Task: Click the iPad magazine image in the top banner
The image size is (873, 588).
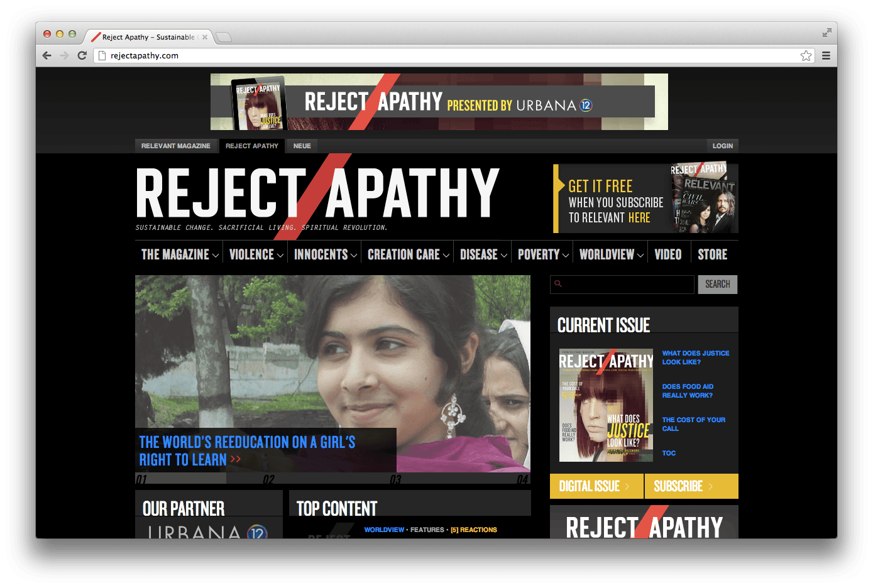Action: click(x=259, y=104)
